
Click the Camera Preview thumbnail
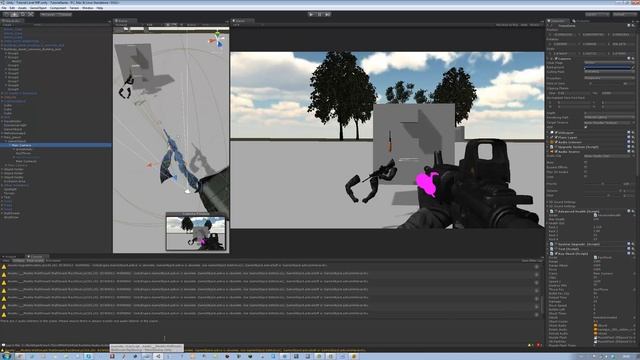(196, 233)
